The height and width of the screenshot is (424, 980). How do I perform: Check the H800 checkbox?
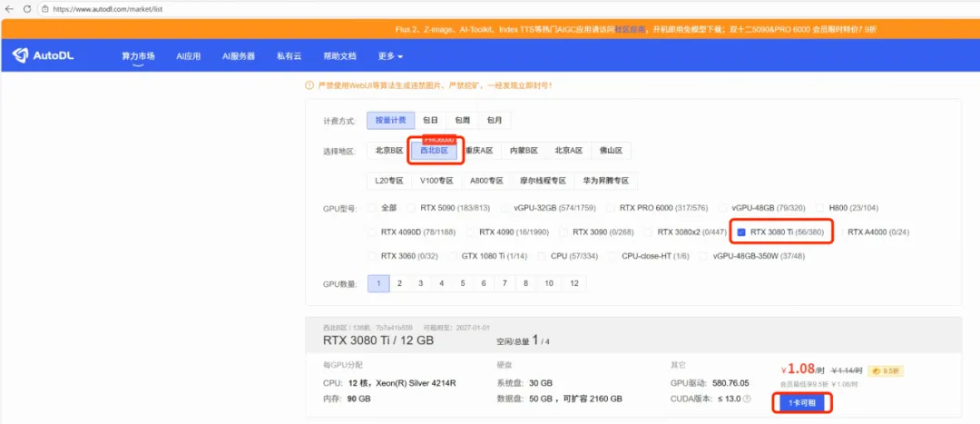pos(820,208)
